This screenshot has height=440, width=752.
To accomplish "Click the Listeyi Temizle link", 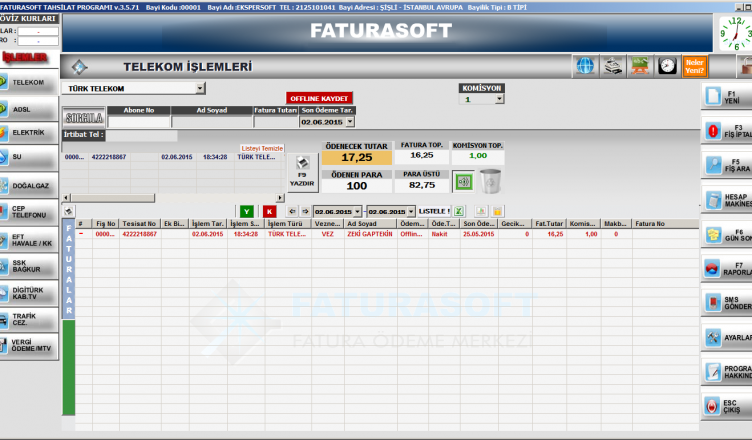I will coord(262,148).
